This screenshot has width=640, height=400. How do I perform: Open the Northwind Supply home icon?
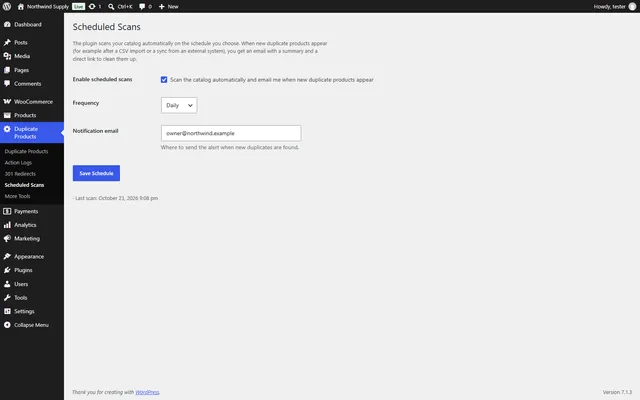tap(21, 7)
